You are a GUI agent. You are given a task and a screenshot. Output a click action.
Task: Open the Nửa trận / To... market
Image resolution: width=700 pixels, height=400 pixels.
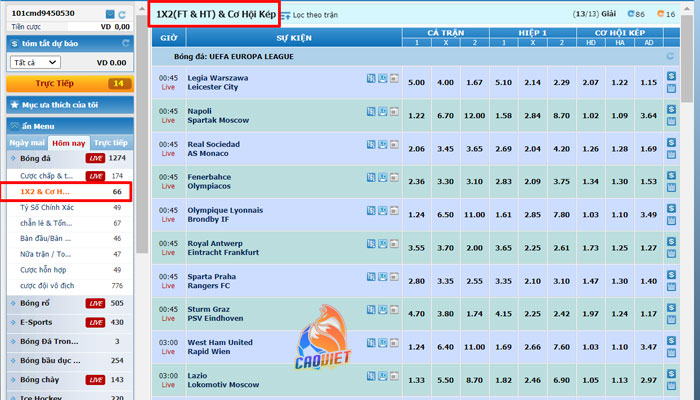(70, 254)
